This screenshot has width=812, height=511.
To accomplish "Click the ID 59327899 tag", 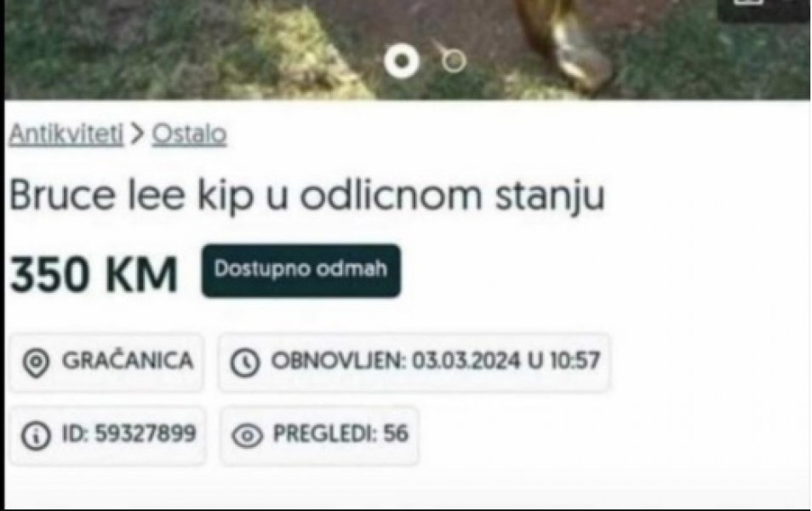I will point(108,435).
